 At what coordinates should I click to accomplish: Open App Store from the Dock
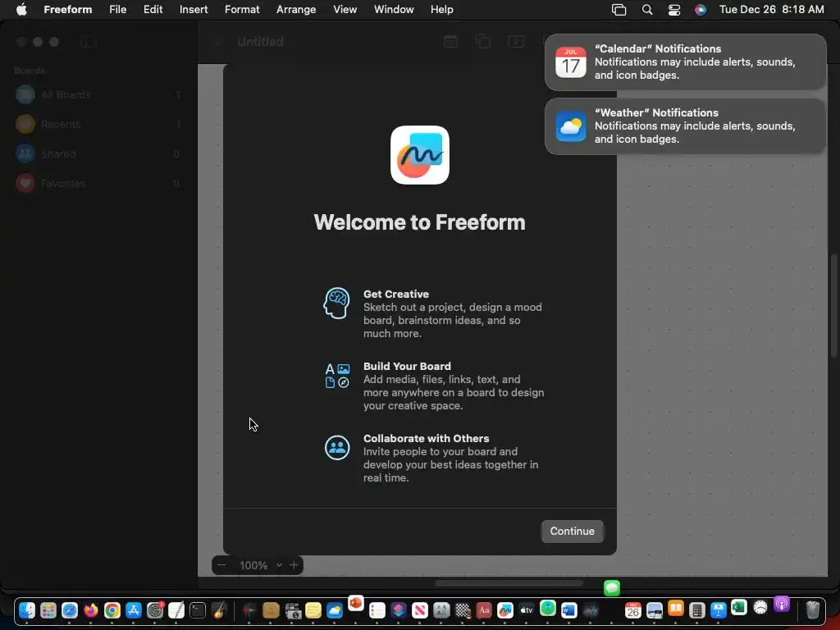pyautogui.click(x=134, y=610)
